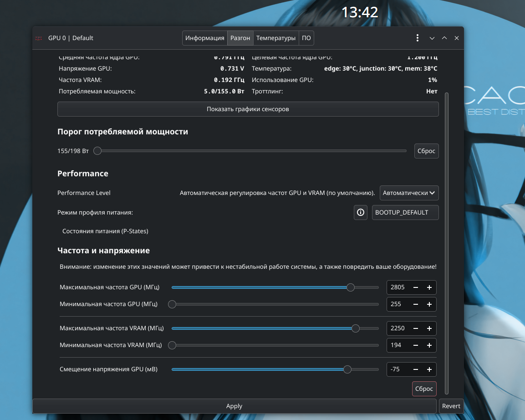Open the Performance Level dropdown
This screenshot has width=525, height=420.
pyautogui.click(x=409, y=193)
